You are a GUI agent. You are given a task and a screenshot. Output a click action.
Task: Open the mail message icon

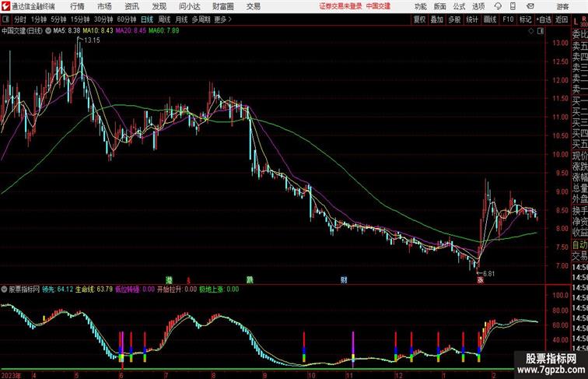click(530, 6)
